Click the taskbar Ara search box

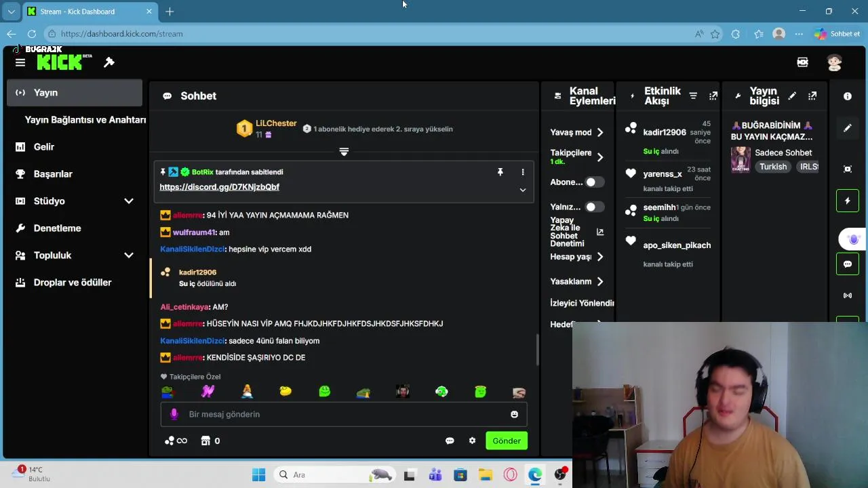[x=335, y=474]
